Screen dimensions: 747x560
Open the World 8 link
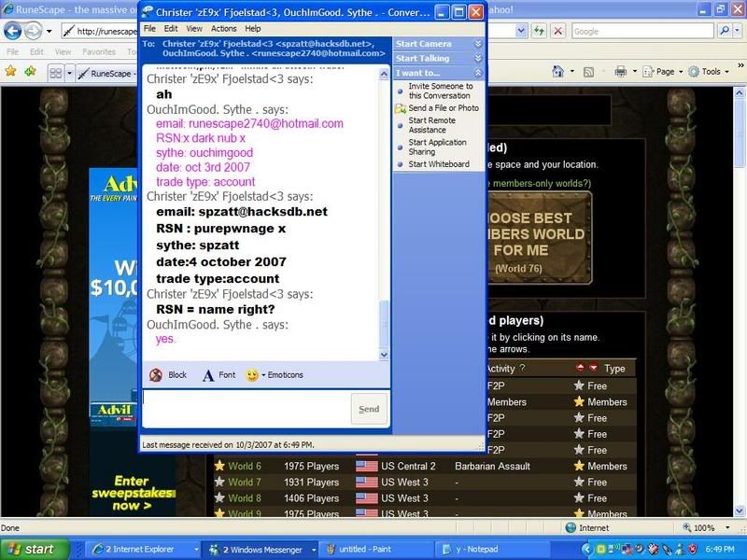pos(245,498)
